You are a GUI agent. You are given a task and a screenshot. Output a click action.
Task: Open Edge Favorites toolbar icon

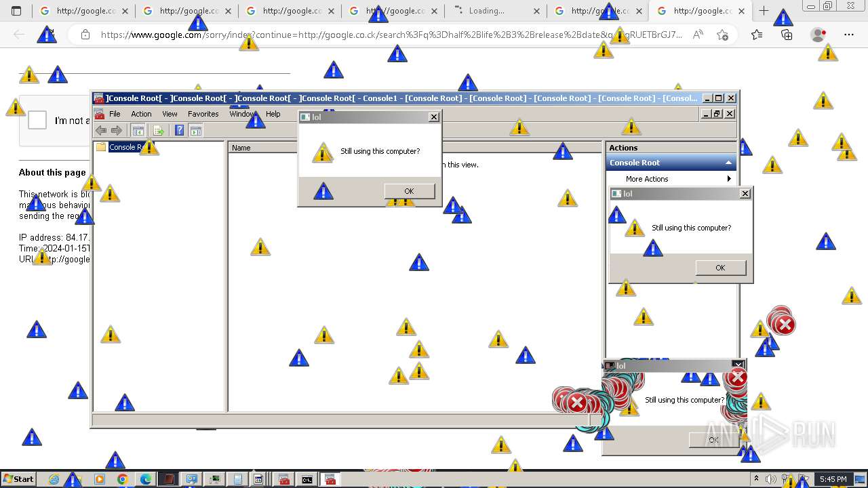(757, 35)
